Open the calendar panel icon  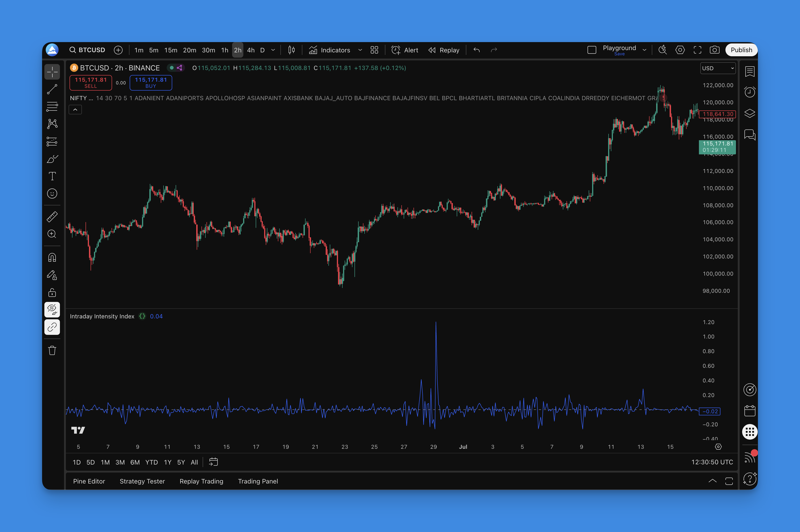coord(749,411)
